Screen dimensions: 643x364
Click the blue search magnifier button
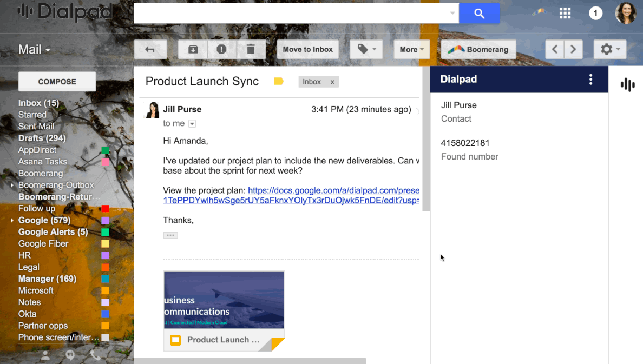tap(478, 13)
